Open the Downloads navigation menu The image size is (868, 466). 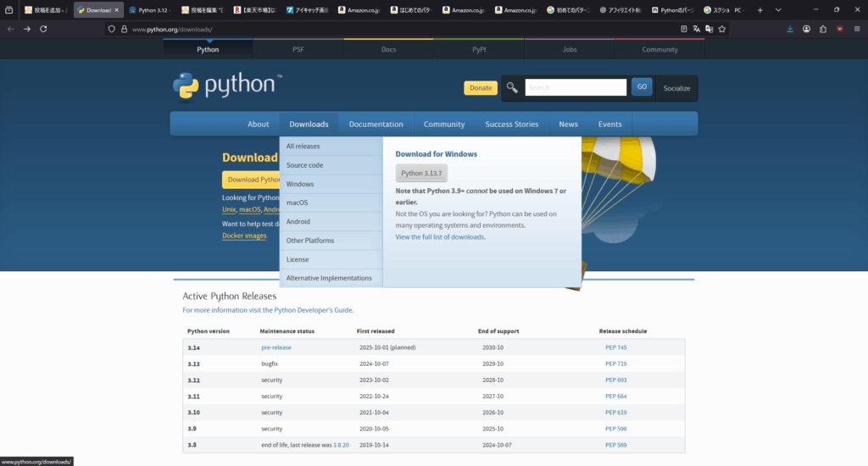(x=309, y=124)
